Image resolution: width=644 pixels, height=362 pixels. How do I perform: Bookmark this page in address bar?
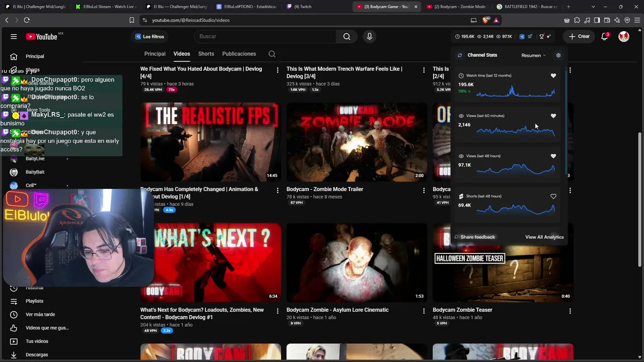pyautogui.click(x=132, y=20)
